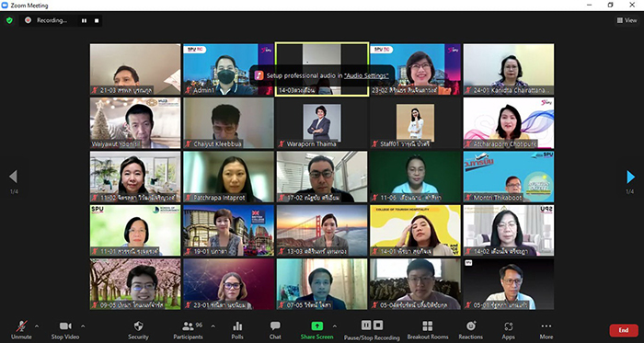Image resolution: width=644 pixels, height=343 pixels.
Task: Click the green encryption shield icon
Action: (9, 20)
